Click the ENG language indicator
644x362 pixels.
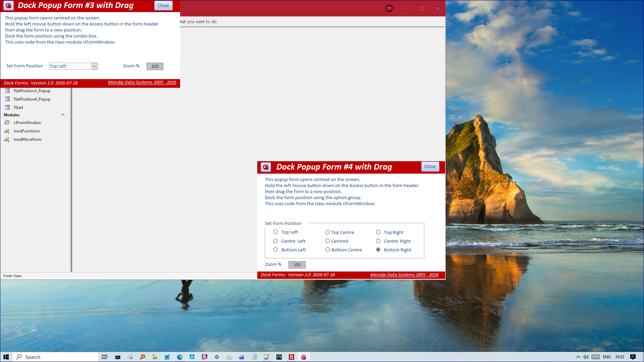[607, 357]
